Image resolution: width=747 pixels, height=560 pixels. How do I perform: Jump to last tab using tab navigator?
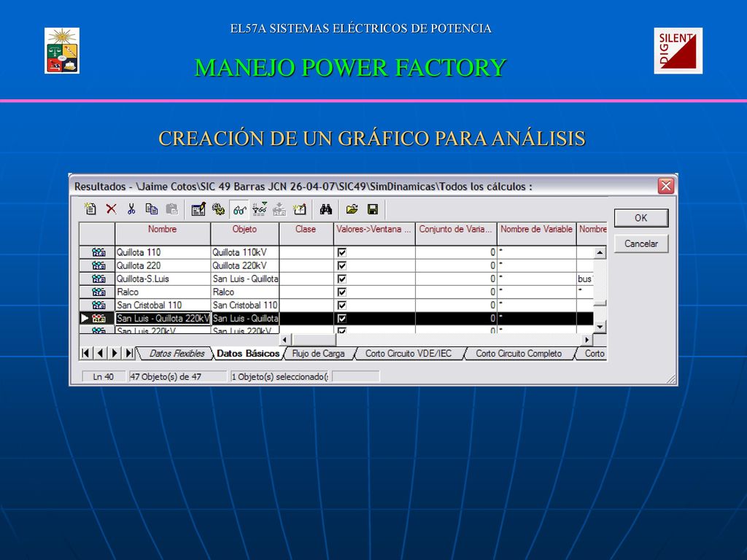[128, 354]
